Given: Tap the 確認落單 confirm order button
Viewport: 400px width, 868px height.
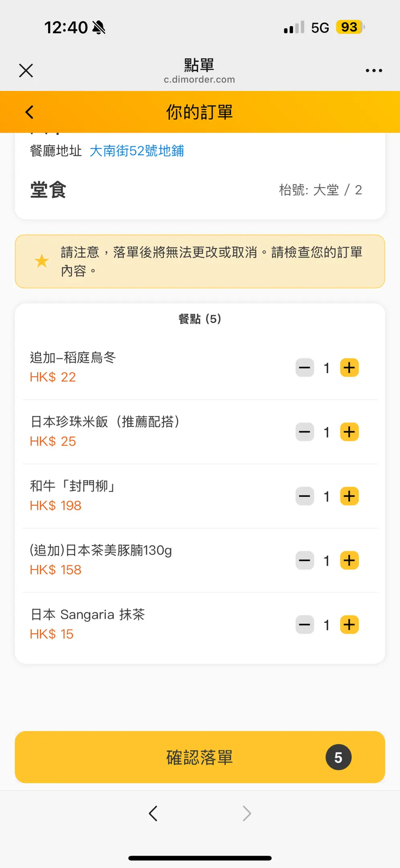Looking at the screenshot, I should [200, 757].
